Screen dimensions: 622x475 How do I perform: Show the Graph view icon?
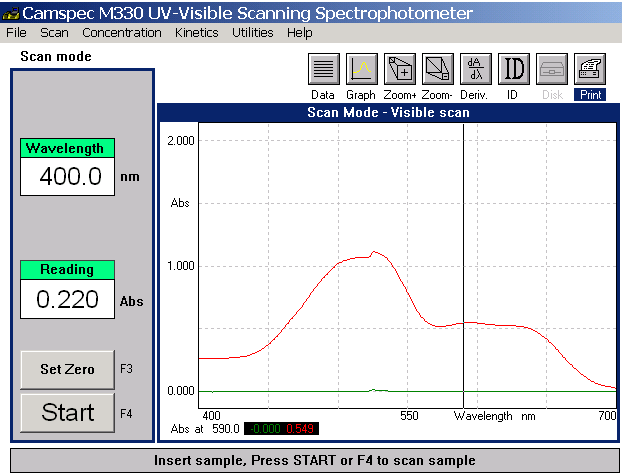pos(362,69)
